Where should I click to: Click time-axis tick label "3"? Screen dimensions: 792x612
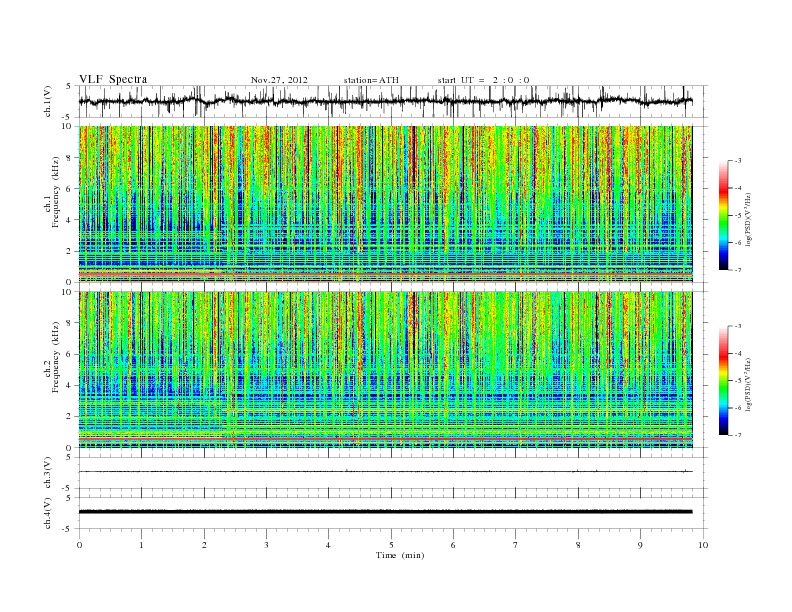click(x=266, y=545)
